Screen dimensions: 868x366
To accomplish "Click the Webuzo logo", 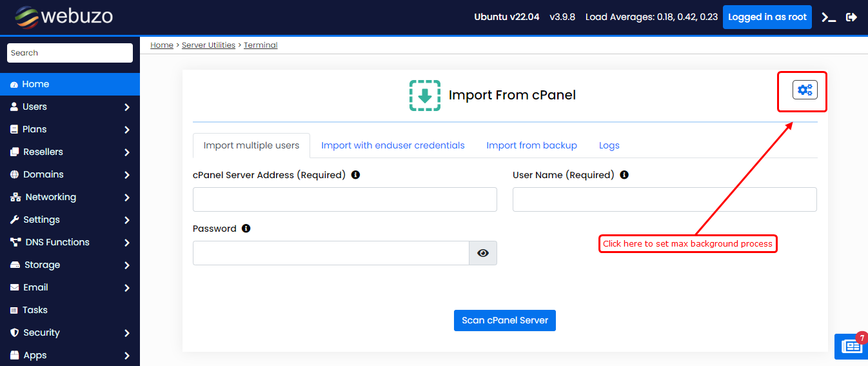I will click(x=64, y=17).
